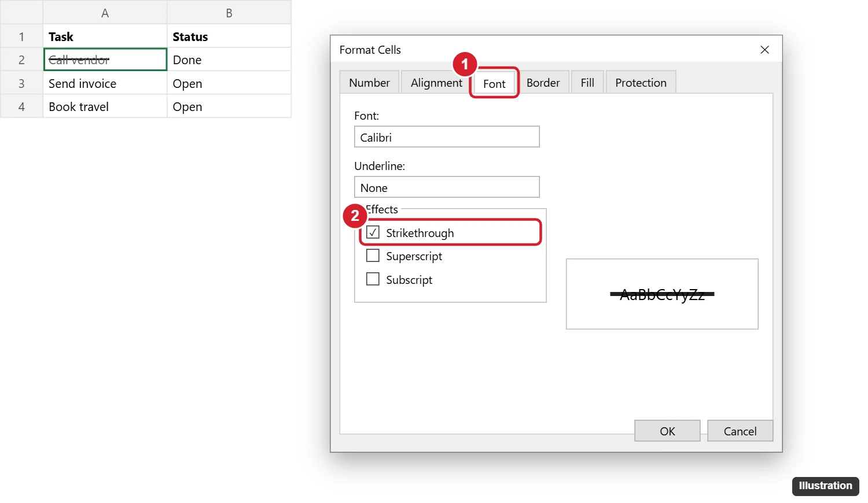Close the Format Cells dialog
This screenshot has width=868, height=503.
764,50
